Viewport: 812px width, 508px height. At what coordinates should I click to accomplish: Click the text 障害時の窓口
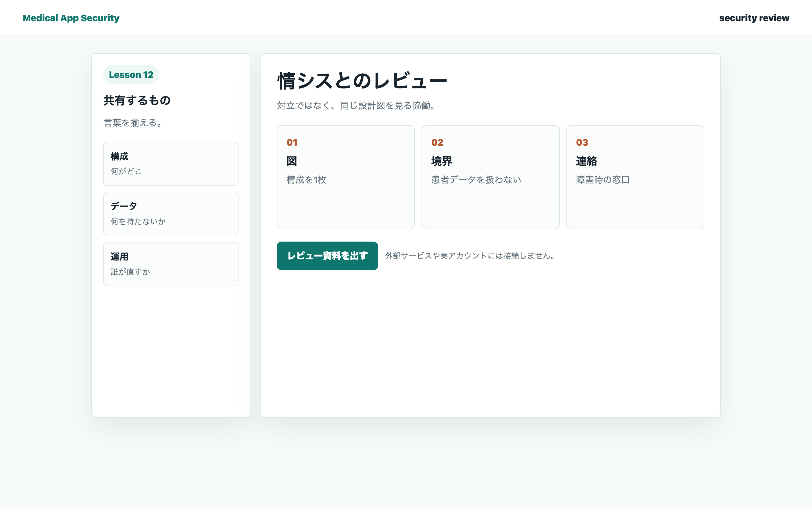click(x=603, y=180)
